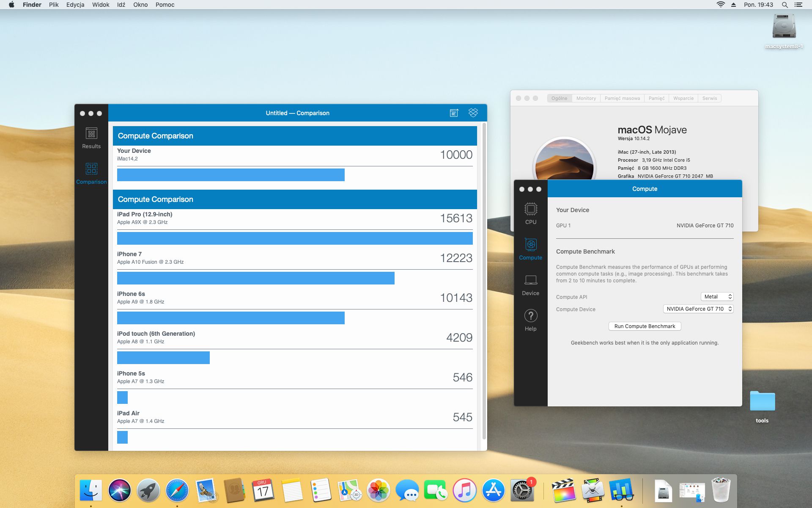
Task: Switch to Monitory tab in About This Mac
Action: [586, 98]
